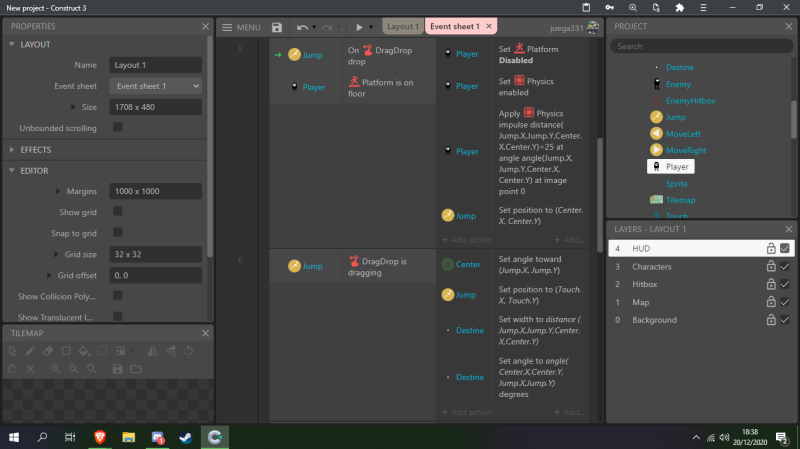Toggle Map layer visibility checkbox

785,302
